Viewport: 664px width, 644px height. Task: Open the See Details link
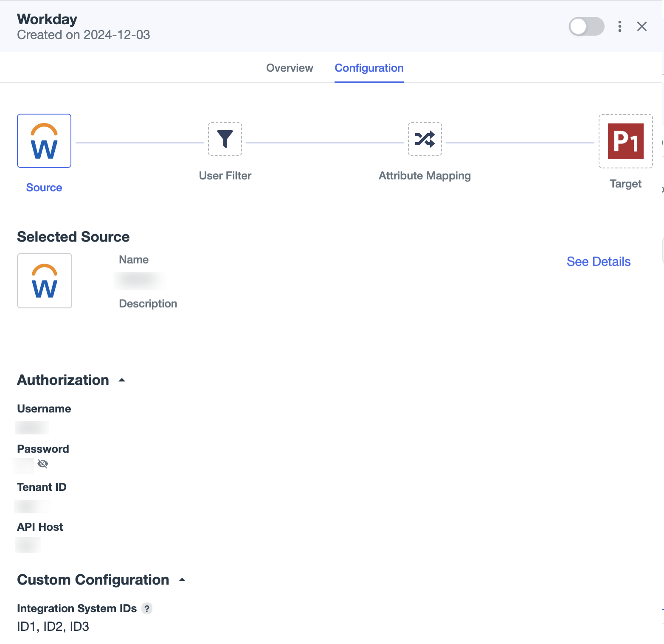point(599,262)
